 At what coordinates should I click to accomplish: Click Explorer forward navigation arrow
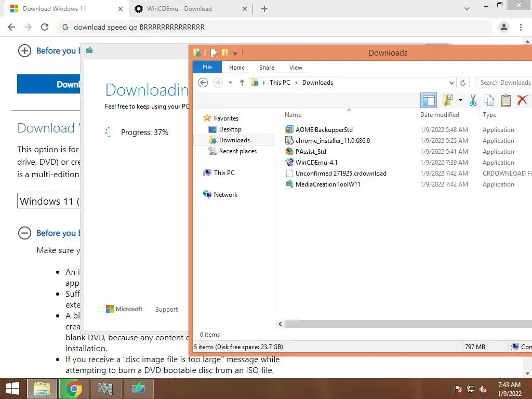(x=218, y=83)
